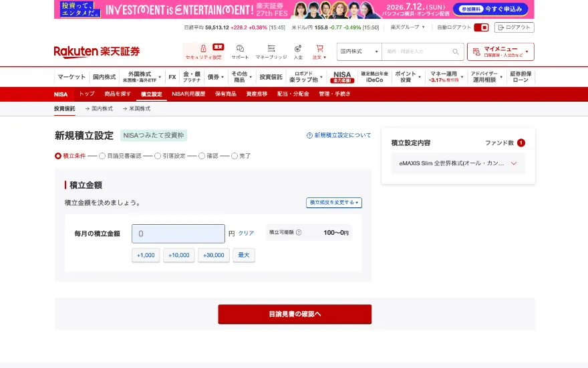
Task: Open the FX menu item
Action: 172,77
